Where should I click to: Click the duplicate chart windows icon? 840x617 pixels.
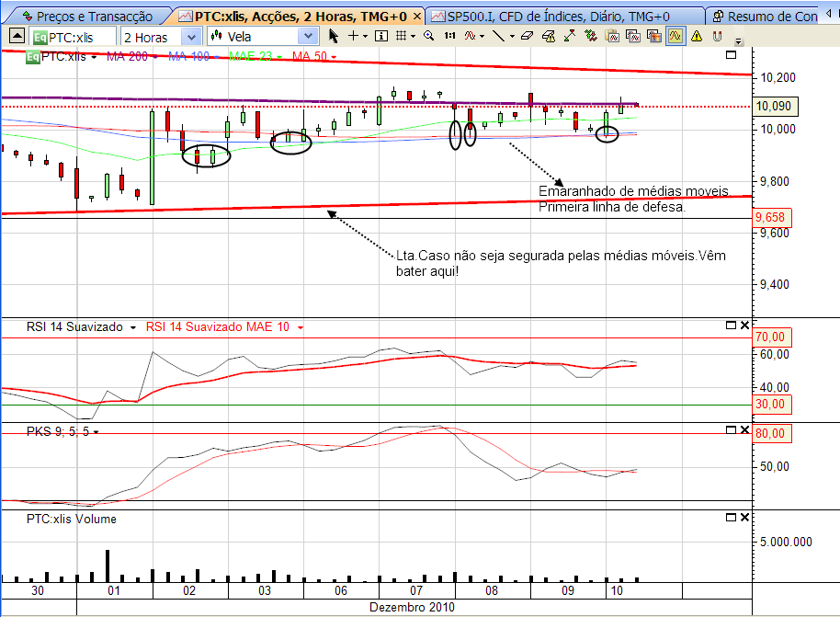click(x=633, y=36)
